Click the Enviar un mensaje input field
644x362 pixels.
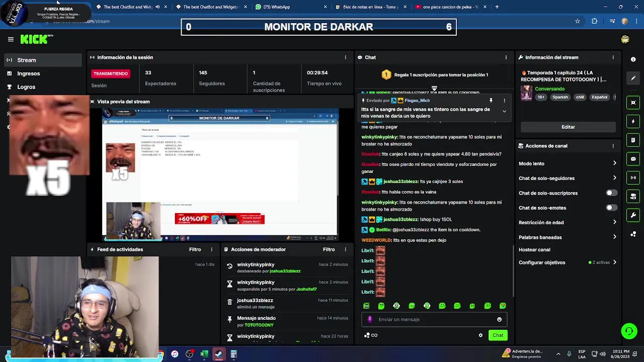tap(434, 319)
